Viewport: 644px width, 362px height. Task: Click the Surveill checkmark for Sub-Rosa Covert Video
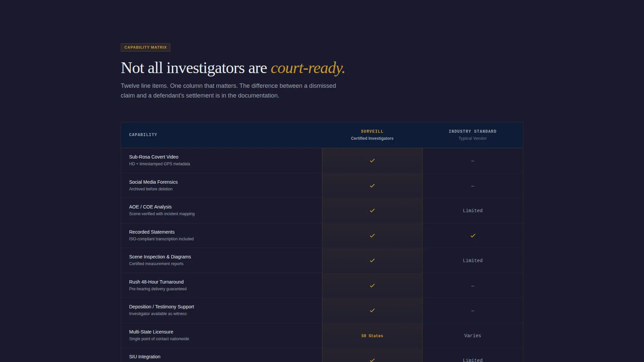point(372,161)
